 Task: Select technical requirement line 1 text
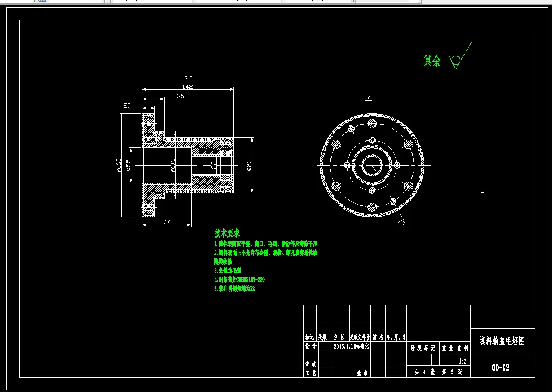266,243
